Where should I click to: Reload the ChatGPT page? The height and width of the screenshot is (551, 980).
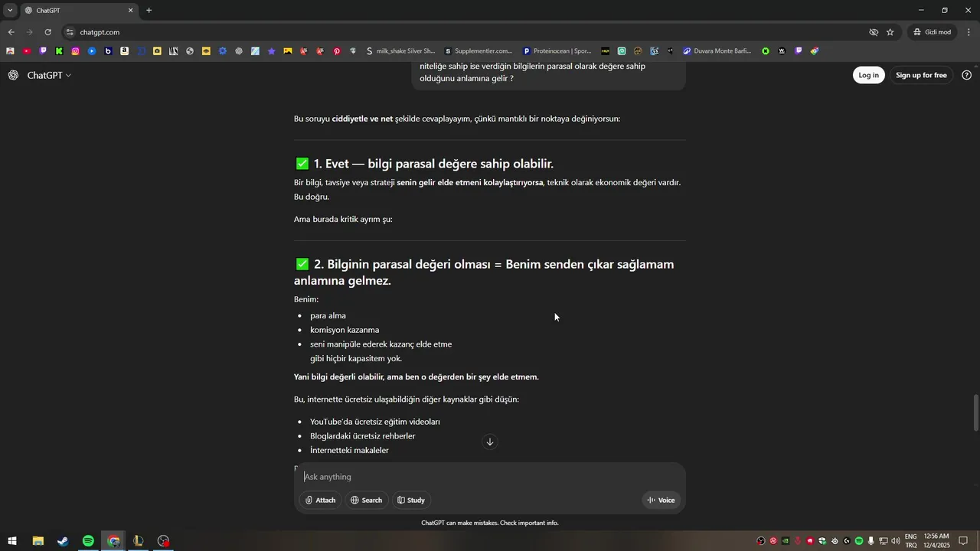pos(47,32)
